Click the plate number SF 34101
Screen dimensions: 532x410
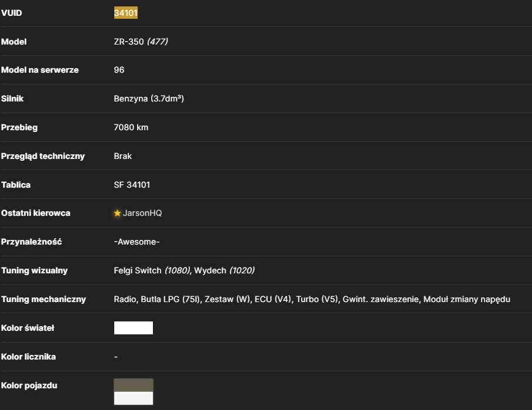[x=132, y=185]
